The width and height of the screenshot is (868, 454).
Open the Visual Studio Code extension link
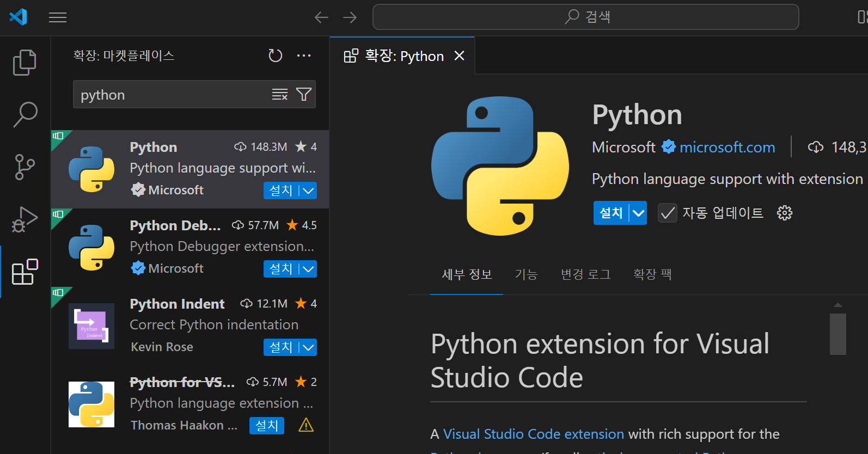click(x=534, y=434)
